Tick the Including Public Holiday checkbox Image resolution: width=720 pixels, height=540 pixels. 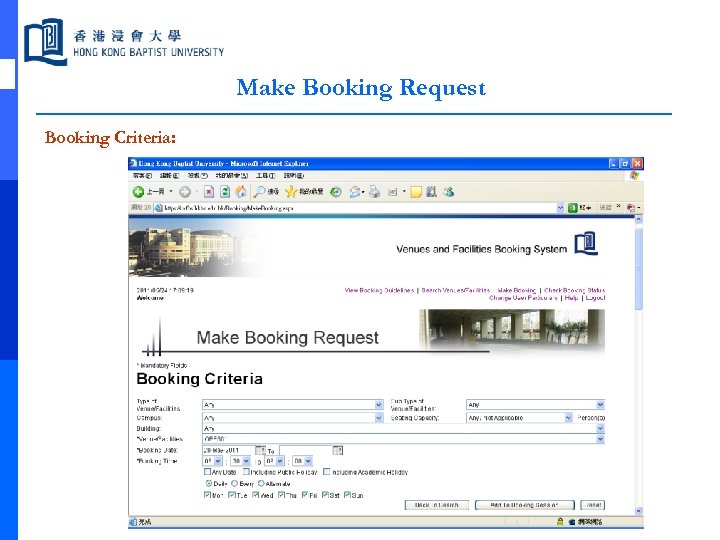point(246,472)
